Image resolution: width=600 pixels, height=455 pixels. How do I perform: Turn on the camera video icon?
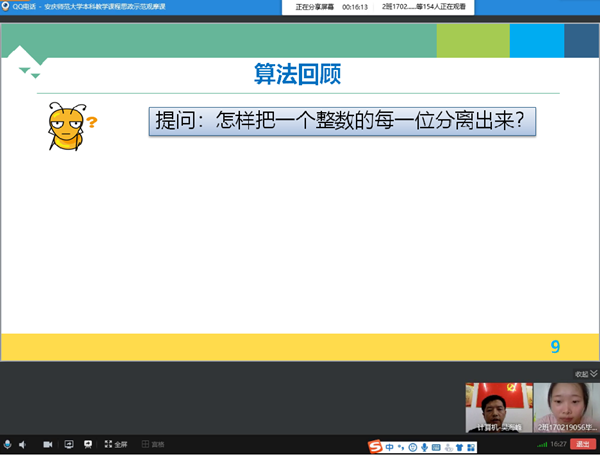pyautogui.click(x=47, y=443)
